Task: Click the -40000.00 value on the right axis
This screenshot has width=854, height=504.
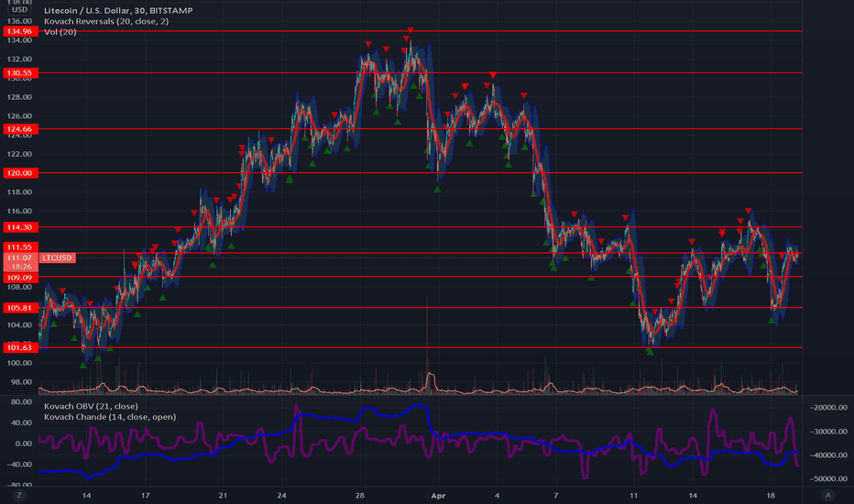Action: tap(829, 455)
